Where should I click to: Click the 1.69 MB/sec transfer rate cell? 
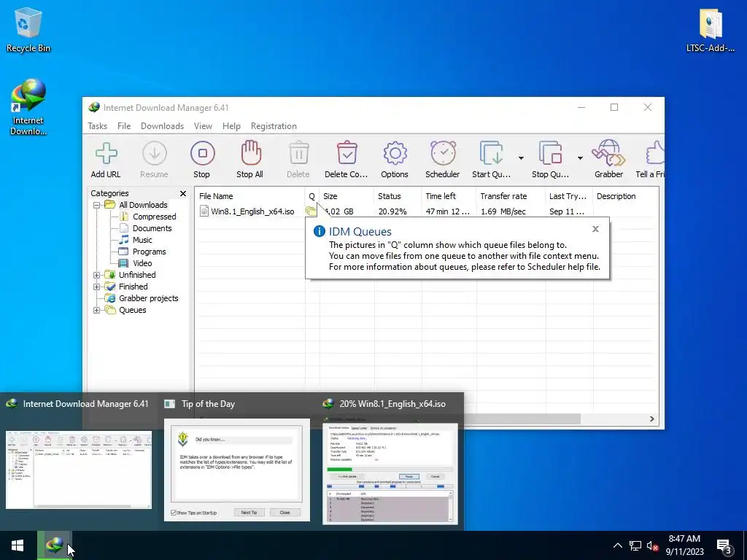pos(503,211)
